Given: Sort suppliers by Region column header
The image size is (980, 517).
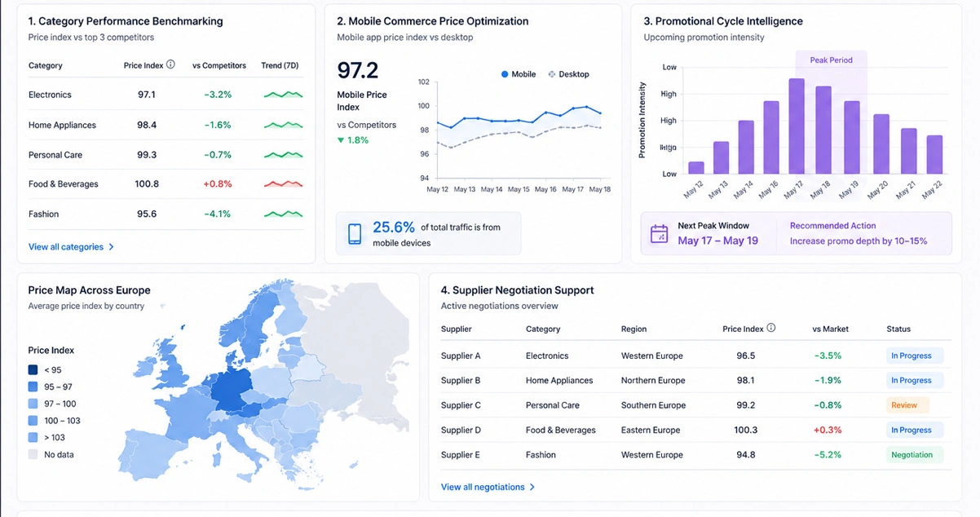Looking at the screenshot, I should pos(633,329).
